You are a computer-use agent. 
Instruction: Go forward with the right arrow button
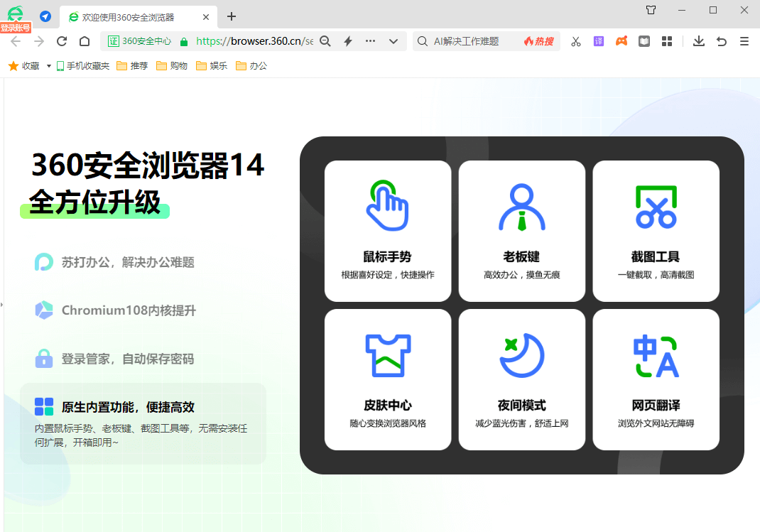coord(39,41)
